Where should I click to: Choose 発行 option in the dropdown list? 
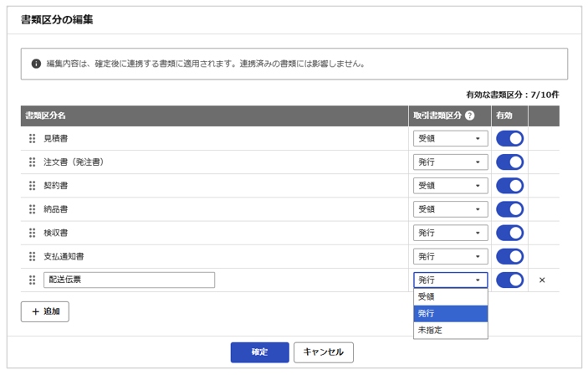tap(450, 313)
